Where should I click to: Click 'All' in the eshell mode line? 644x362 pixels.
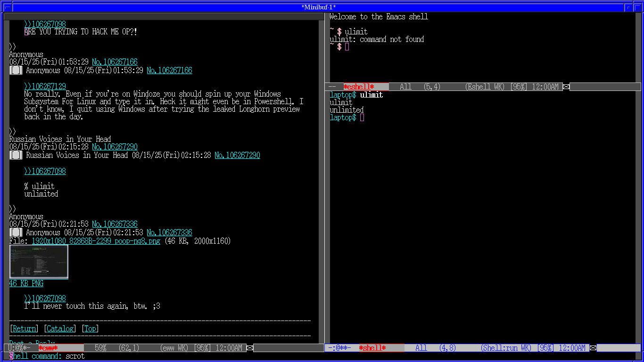tap(405, 87)
